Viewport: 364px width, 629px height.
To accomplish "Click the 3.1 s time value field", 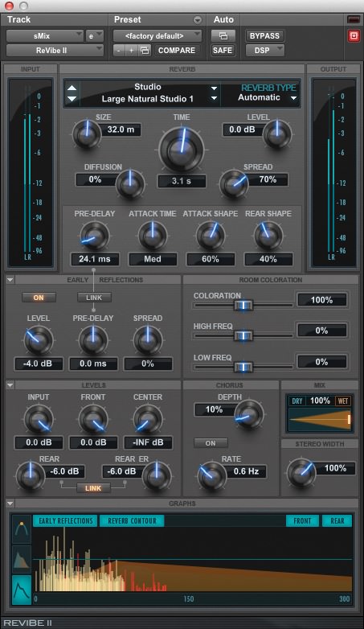I will point(182,181).
